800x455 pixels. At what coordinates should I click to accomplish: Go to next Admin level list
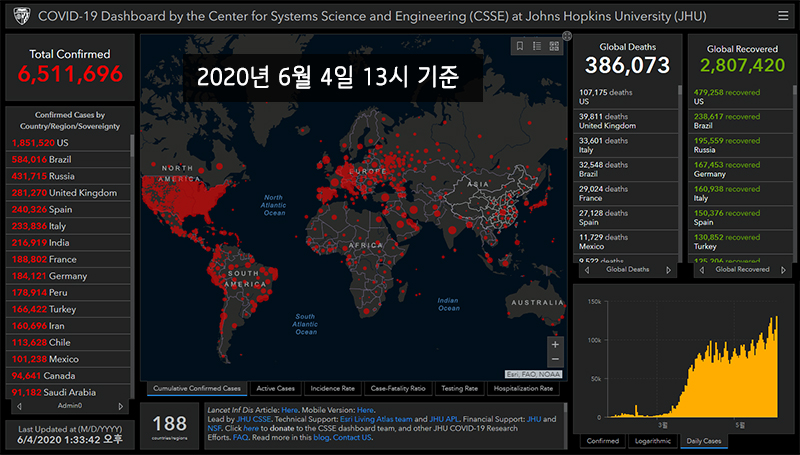[121, 406]
